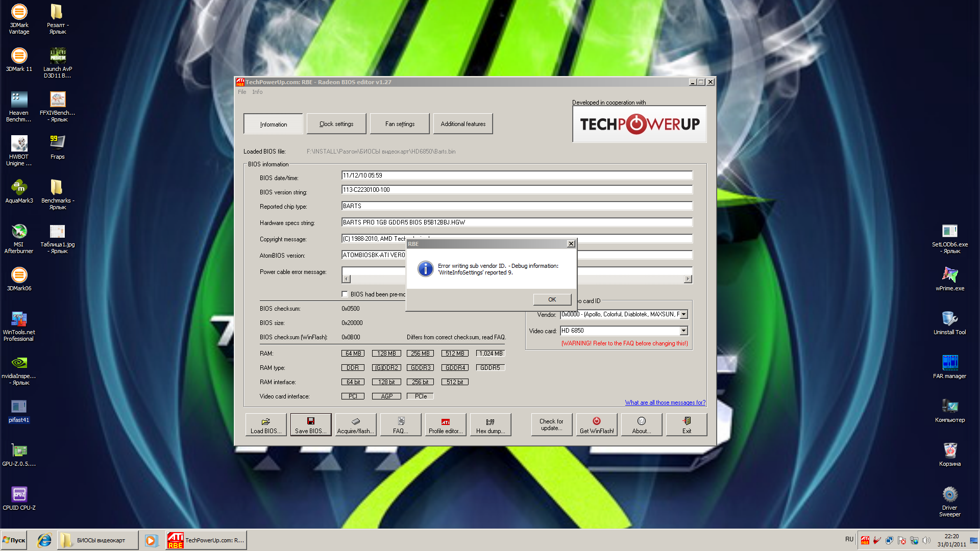Open Uninstall Tool desktop icon
Viewport: 980px width, 551px height.
coord(950,323)
